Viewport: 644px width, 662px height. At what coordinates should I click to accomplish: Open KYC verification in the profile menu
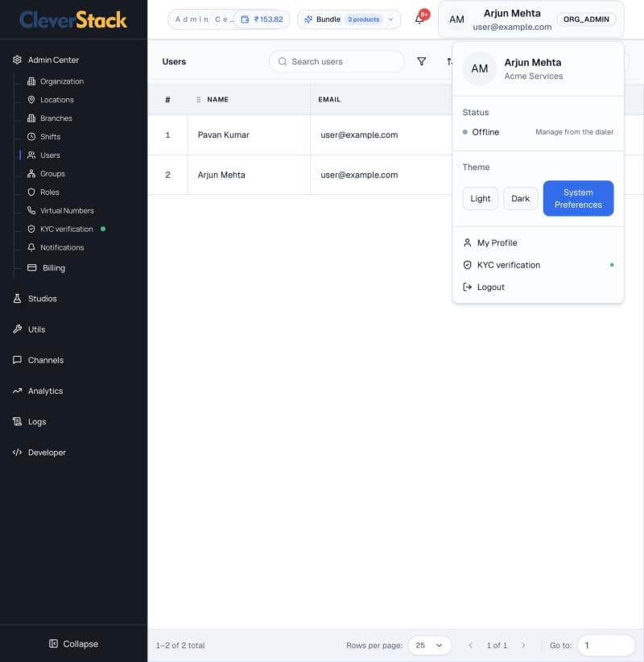[x=538, y=265]
